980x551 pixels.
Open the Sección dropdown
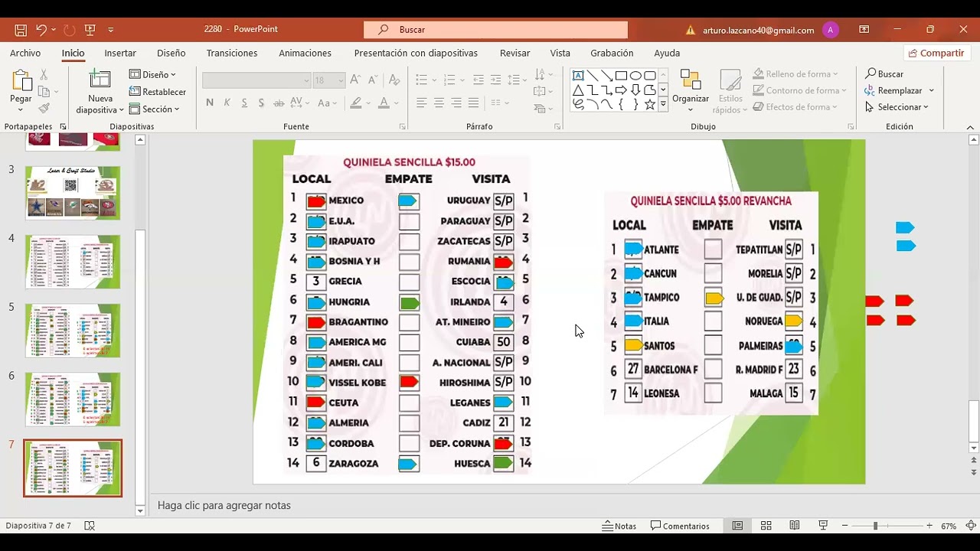(154, 109)
